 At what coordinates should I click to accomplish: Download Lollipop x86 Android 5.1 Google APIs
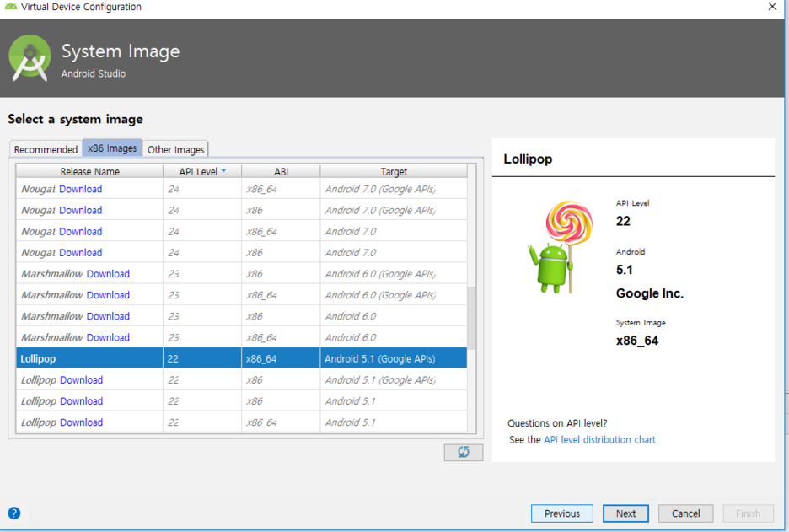pos(81,379)
